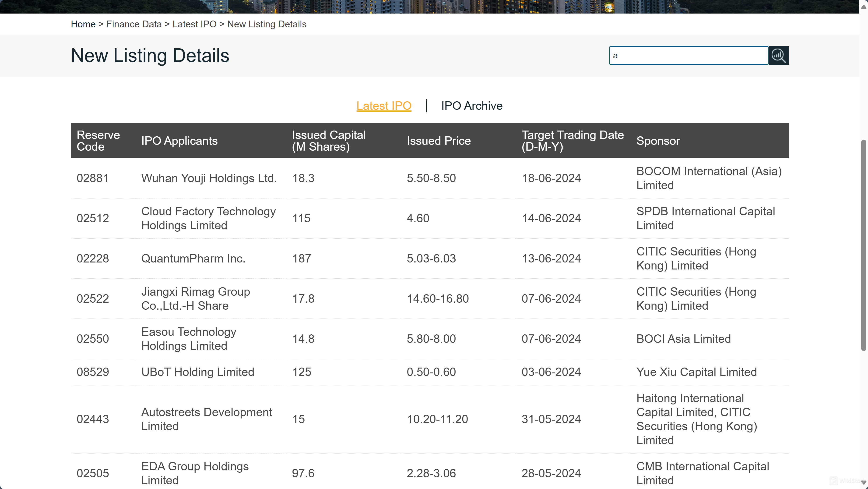Click the search magnifier icon button
This screenshot has height=489, width=868.
click(778, 55)
